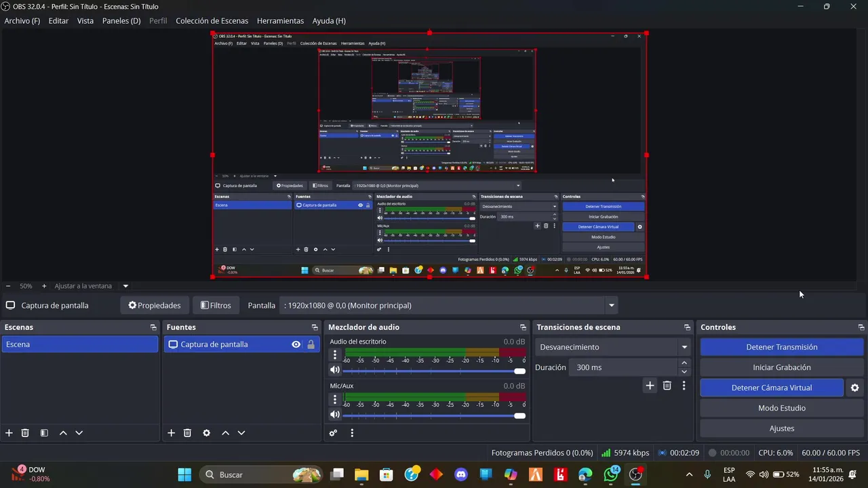Open preview scaling dropdown arrow
This screenshot has width=868, height=488.
tap(125, 286)
